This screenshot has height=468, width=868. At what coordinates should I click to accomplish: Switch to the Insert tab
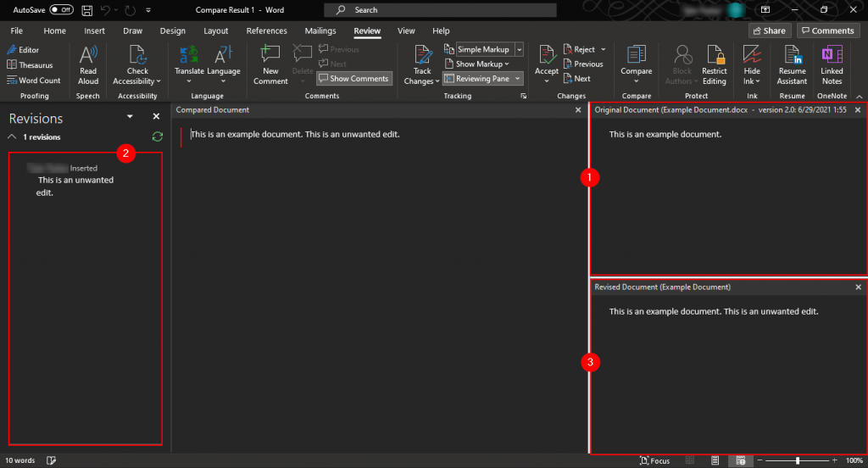(94, 31)
